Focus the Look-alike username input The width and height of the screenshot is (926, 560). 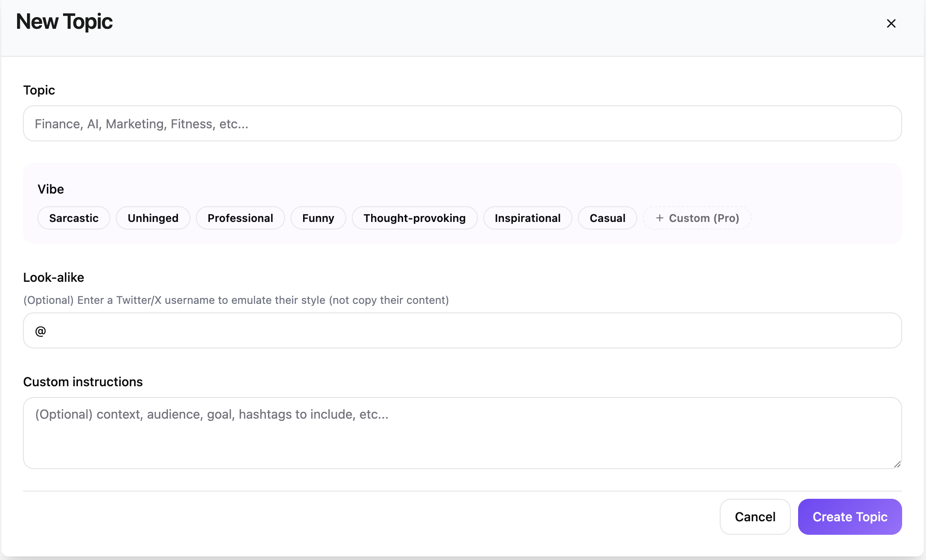point(462,330)
